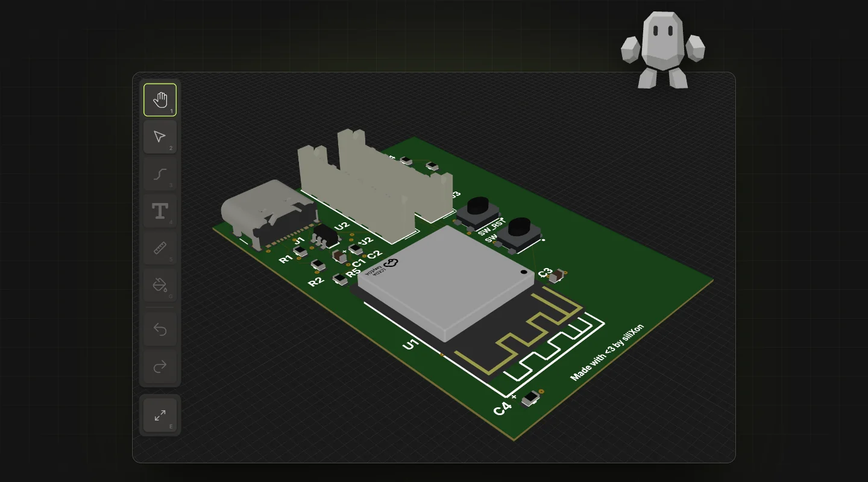868x482 pixels.
Task: Click the "C3" silkscreen label
Action: point(544,273)
